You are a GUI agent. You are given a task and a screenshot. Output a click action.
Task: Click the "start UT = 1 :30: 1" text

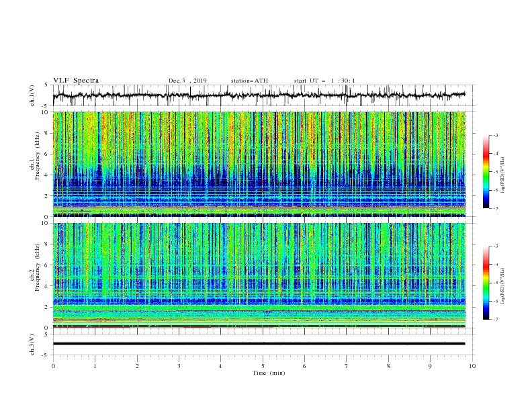(x=324, y=81)
